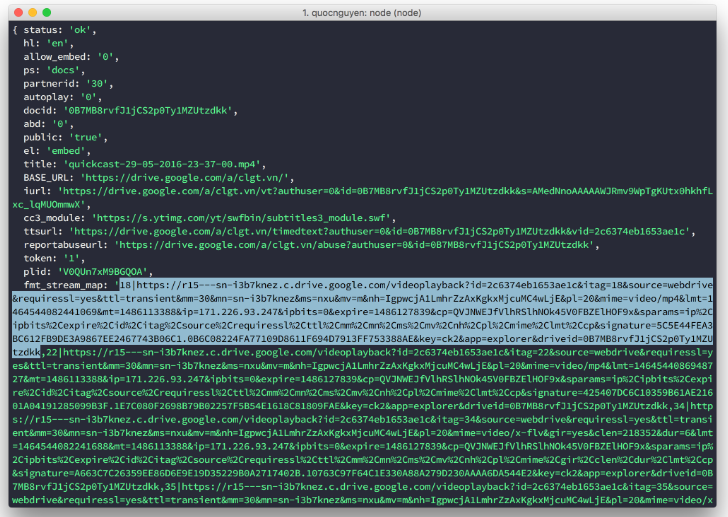Click the hl: 'en' line
Screen dimensions: 728x517
[x=48, y=43]
